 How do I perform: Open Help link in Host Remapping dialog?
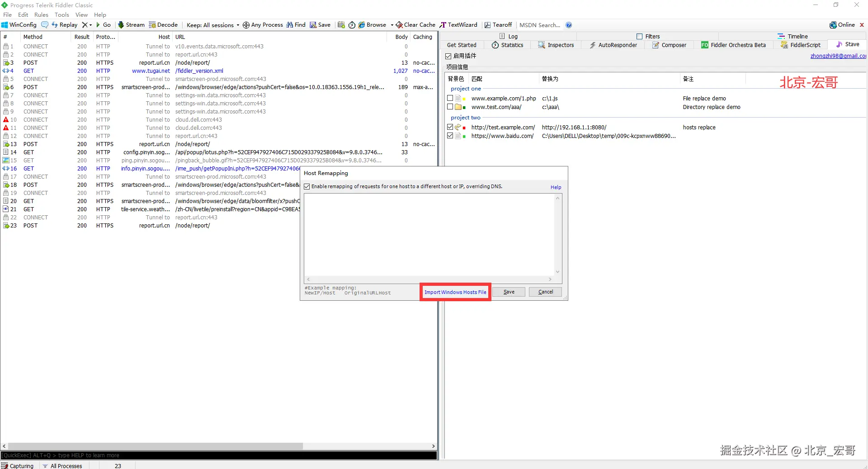[556, 187]
